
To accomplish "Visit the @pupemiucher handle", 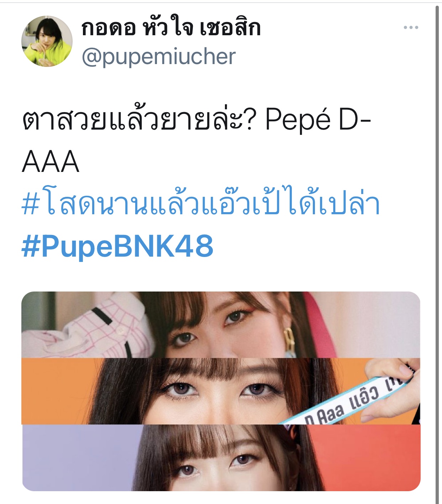I will pos(159,57).
